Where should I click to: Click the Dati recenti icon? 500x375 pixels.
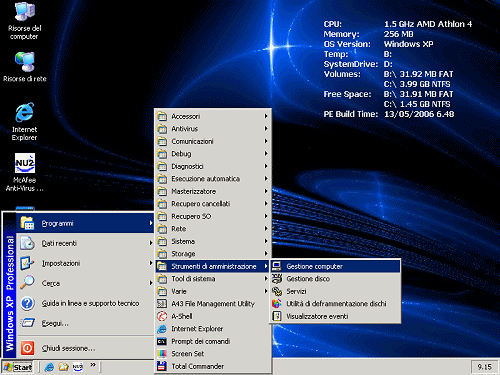27,243
